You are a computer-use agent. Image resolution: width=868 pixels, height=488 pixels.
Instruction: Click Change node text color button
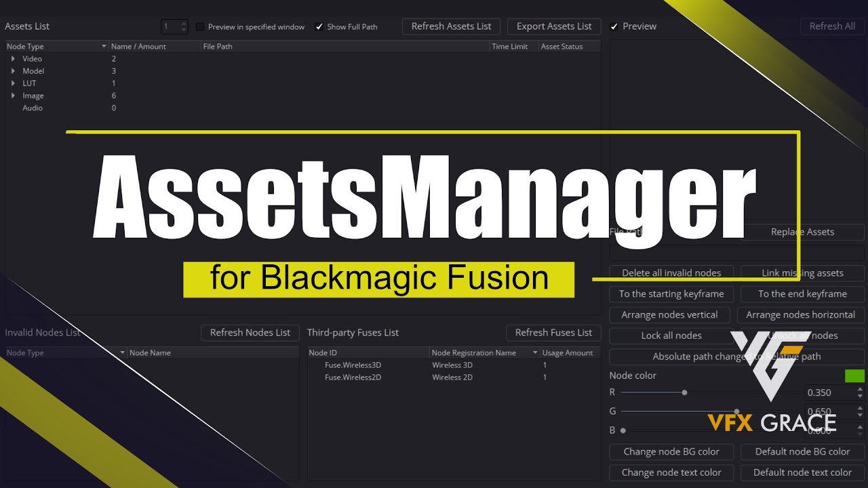(x=671, y=473)
